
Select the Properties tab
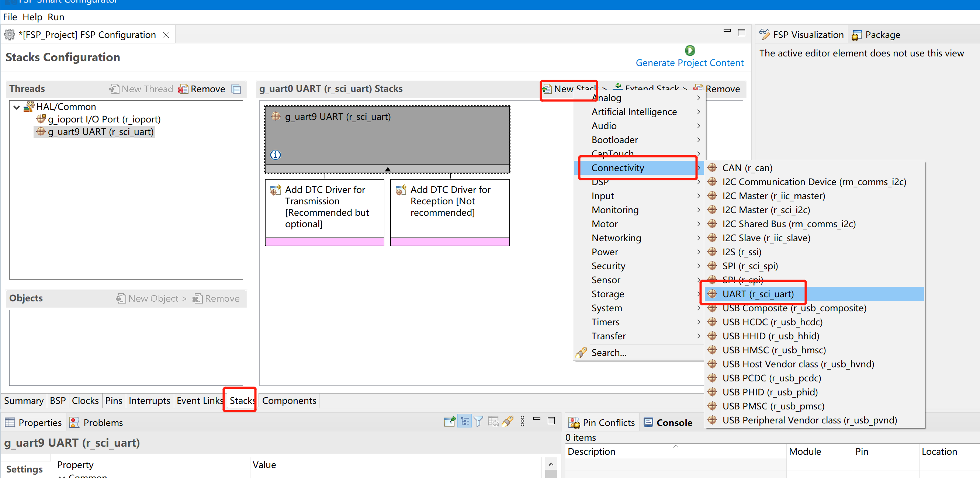[x=34, y=423]
